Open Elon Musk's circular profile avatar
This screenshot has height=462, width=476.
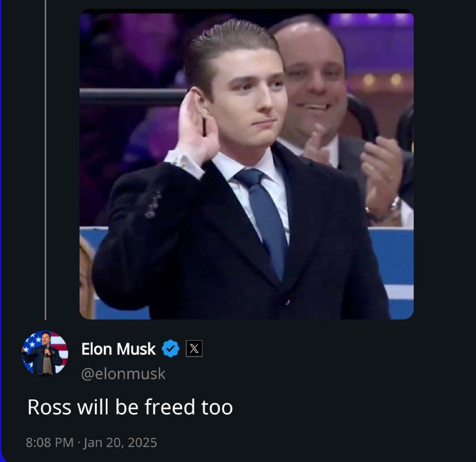point(45,353)
